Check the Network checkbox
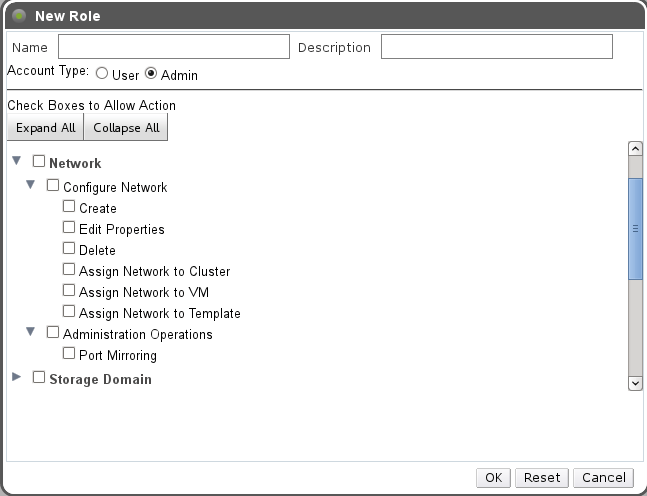The height and width of the screenshot is (496, 647). 39,161
